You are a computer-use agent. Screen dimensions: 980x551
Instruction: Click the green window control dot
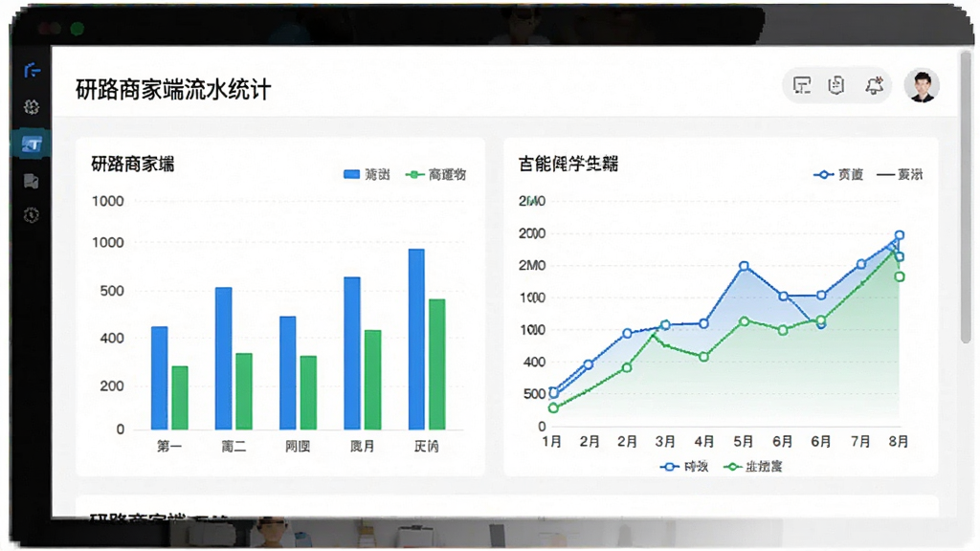click(77, 29)
